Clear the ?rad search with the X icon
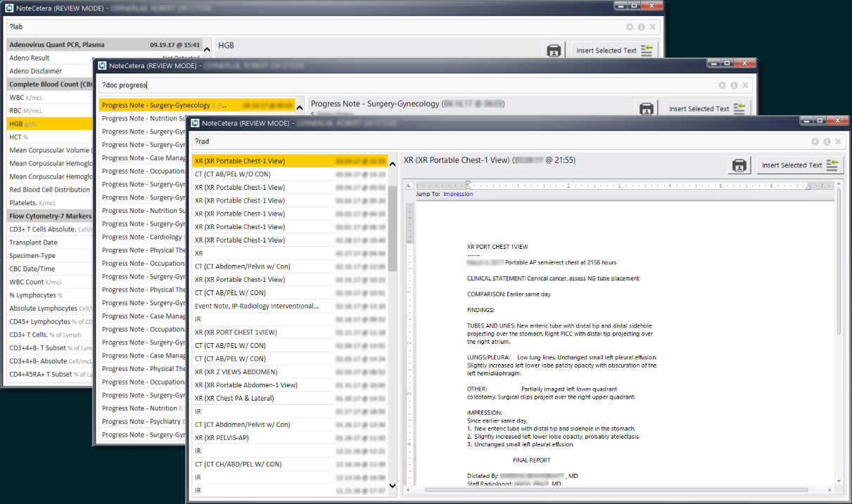The image size is (852, 504). click(x=838, y=141)
